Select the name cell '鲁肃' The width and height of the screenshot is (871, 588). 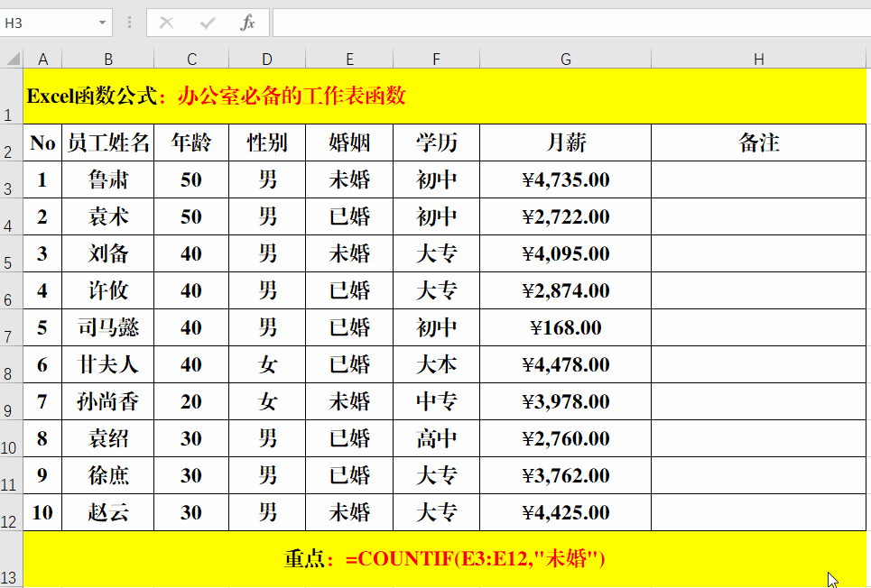[107, 179]
